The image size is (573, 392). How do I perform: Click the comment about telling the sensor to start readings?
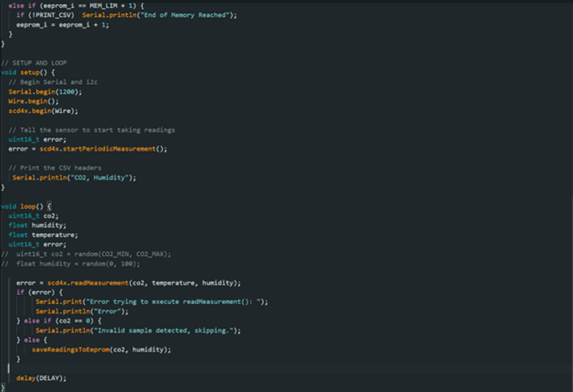[x=92, y=130]
